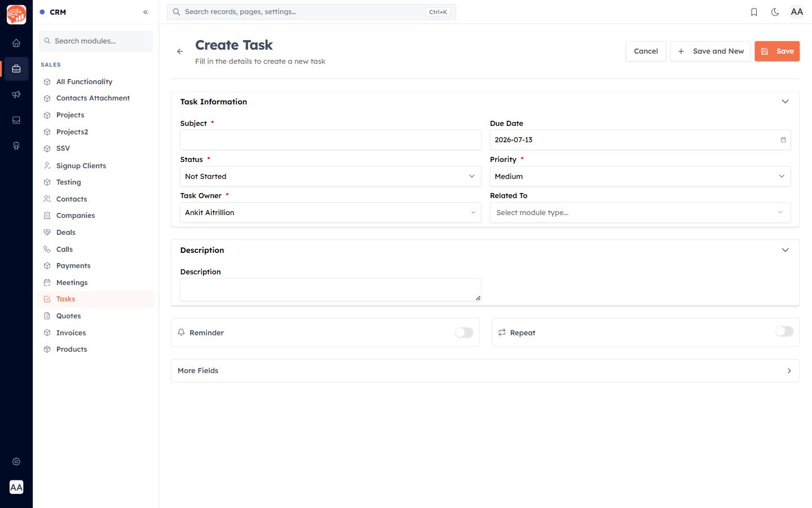
Task: Select Tasks in the sidebar
Action: 96,299
